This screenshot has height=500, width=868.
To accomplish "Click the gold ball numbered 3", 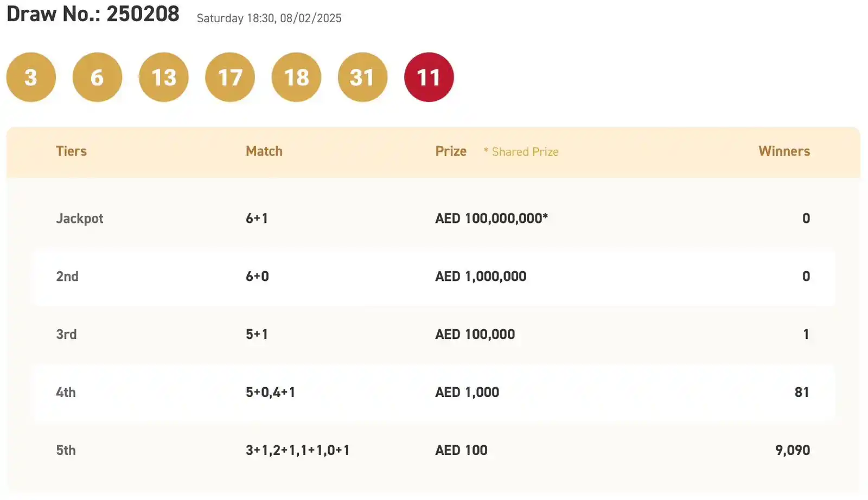I will click(x=31, y=77).
